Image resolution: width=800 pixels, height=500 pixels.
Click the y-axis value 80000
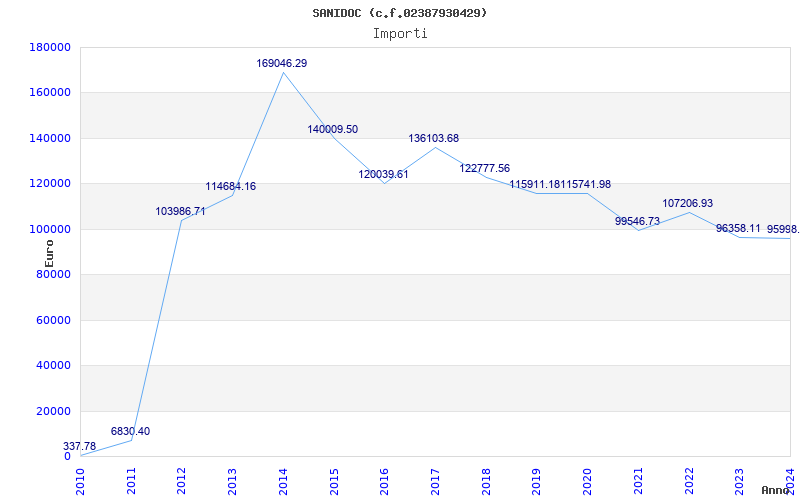click(x=53, y=274)
